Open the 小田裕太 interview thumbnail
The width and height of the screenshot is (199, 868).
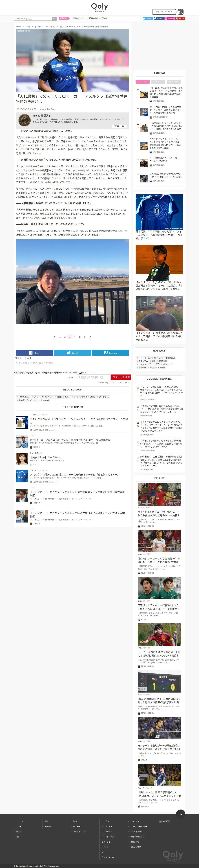159,262
